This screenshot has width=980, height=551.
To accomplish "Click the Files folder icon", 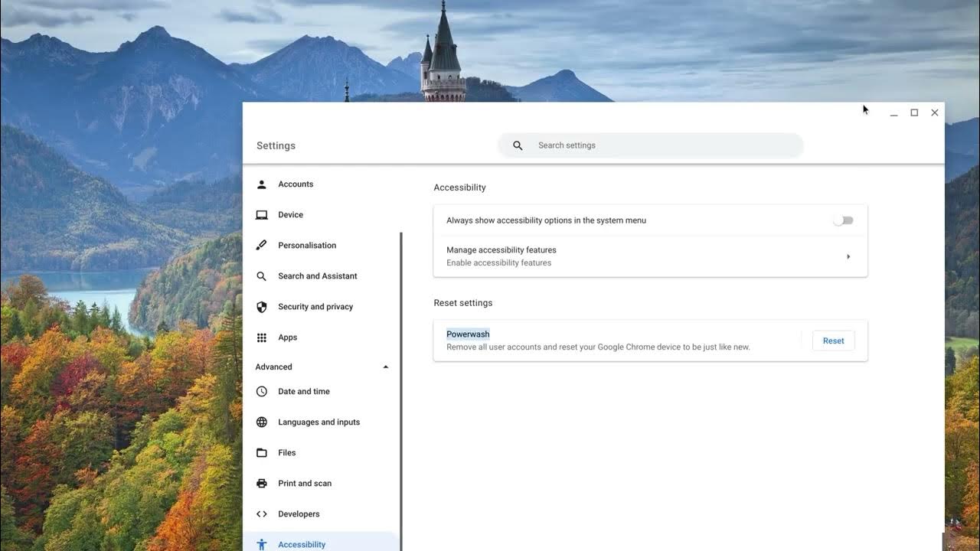I will (262, 452).
